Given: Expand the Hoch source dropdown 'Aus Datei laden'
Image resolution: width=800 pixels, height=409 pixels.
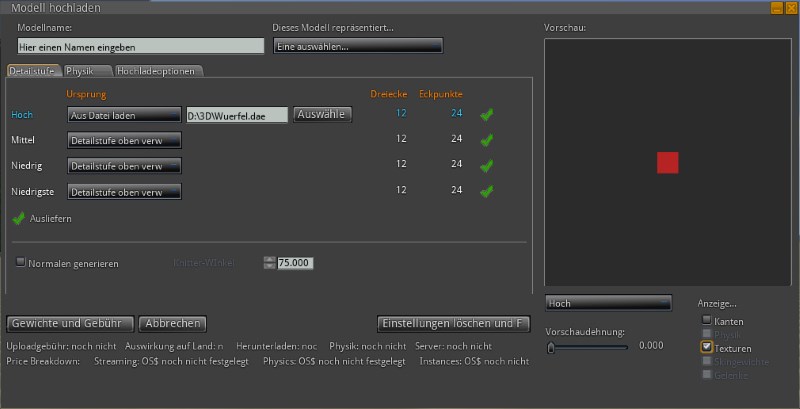Looking at the screenshot, I should [x=124, y=115].
